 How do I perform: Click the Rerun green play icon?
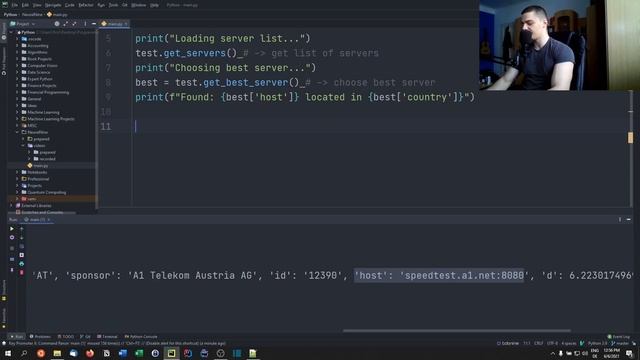[x=12, y=229]
